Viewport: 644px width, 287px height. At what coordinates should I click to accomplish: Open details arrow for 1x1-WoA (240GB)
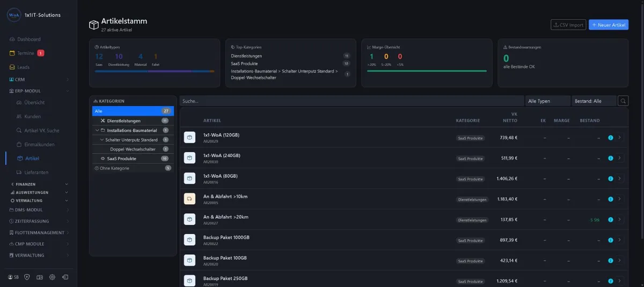(x=620, y=158)
